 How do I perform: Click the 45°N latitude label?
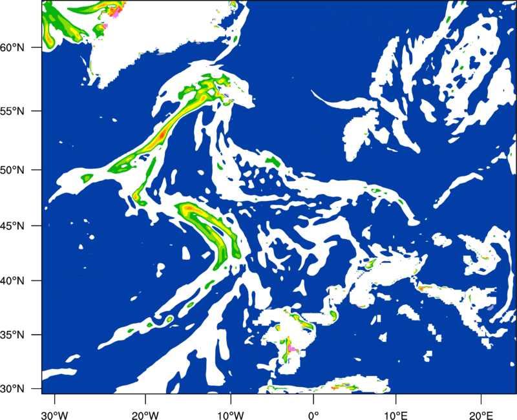(12, 226)
